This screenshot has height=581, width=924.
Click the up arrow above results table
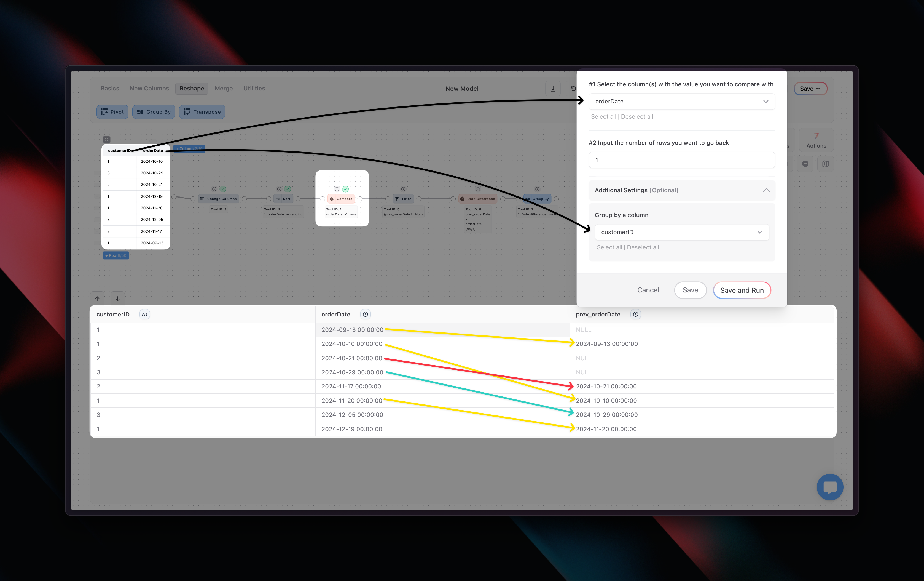[x=98, y=299]
